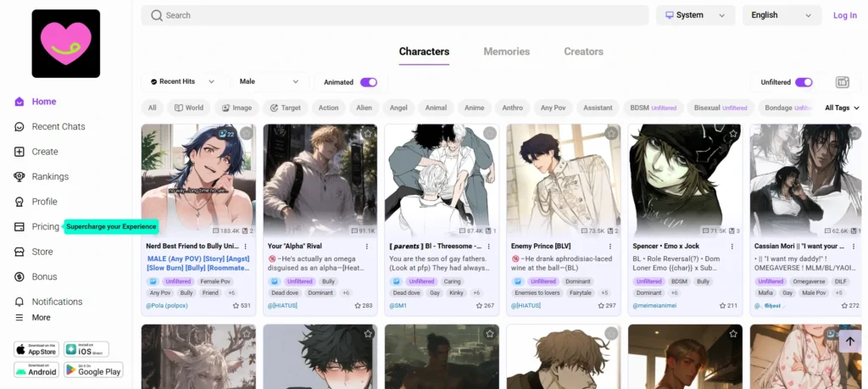
Task: Select the Target tag filter
Action: (285, 108)
